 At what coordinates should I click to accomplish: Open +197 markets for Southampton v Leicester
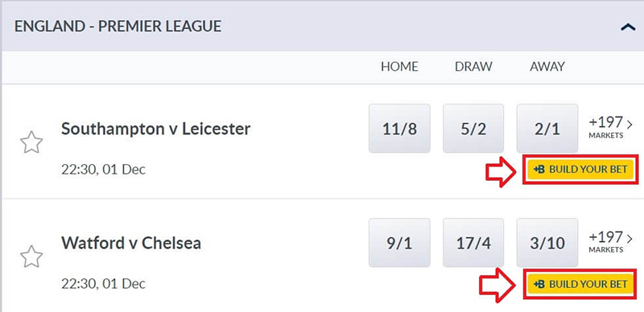(x=610, y=128)
